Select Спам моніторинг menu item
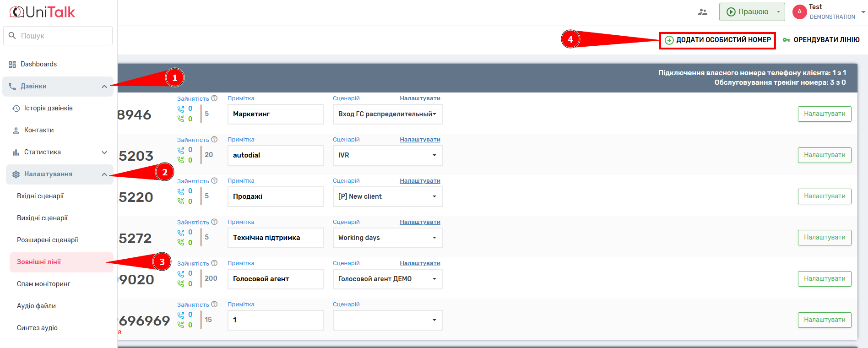868x348 pixels. click(43, 284)
